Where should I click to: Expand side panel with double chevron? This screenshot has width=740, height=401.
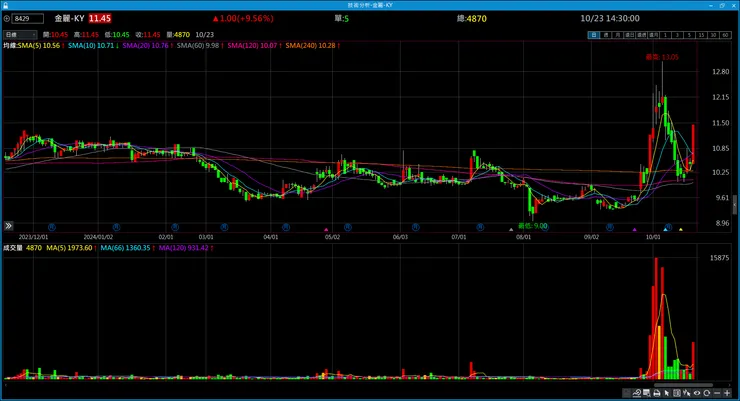coord(8,226)
